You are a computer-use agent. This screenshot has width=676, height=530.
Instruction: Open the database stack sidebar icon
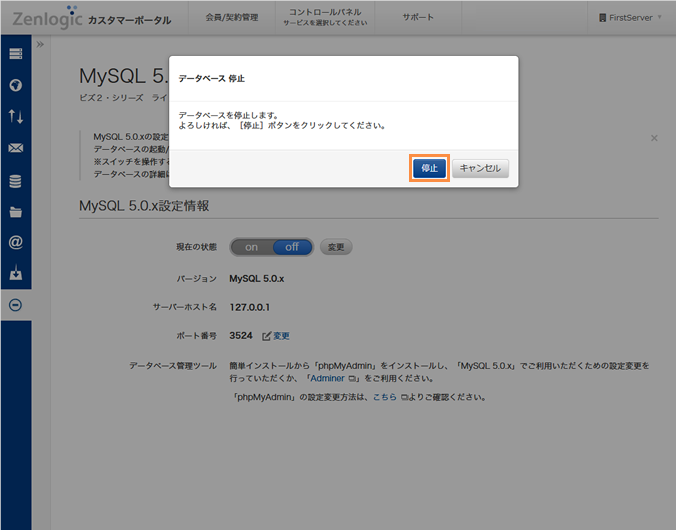16,181
